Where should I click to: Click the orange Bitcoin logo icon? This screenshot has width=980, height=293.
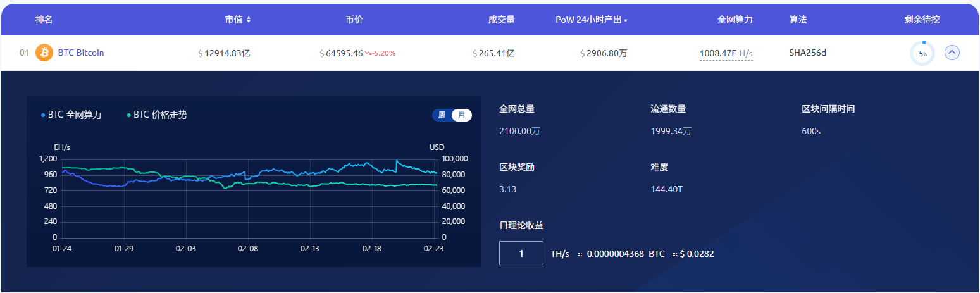click(x=44, y=53)
